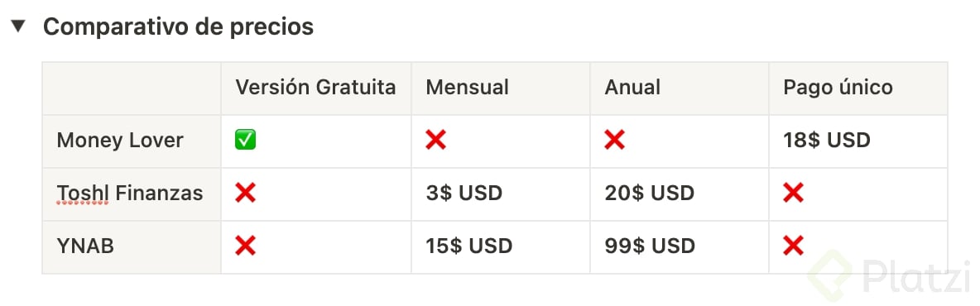Click Money Lover's red X under Mensual
Viewport: 980px width, 306px height.
435,141
